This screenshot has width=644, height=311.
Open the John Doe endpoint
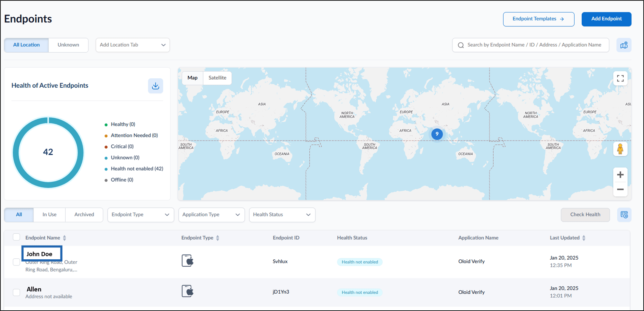(x=40, y=254)
